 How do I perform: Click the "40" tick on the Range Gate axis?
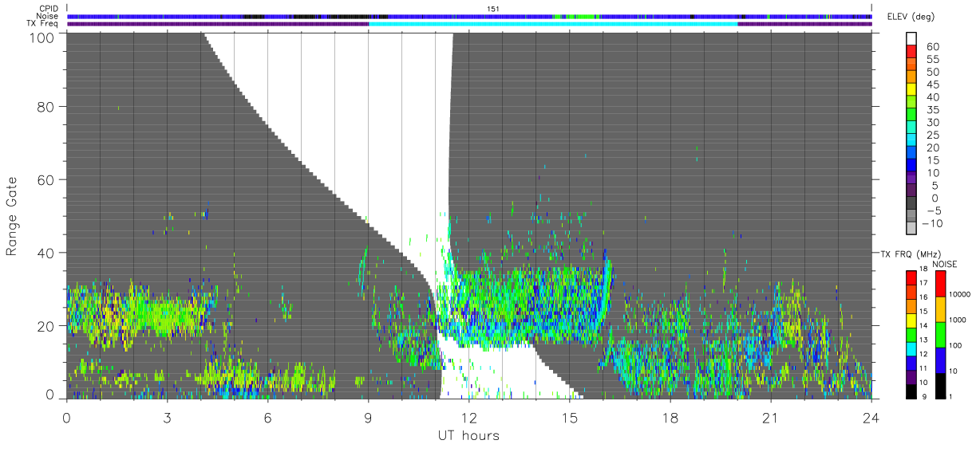(x=45, y=253)
